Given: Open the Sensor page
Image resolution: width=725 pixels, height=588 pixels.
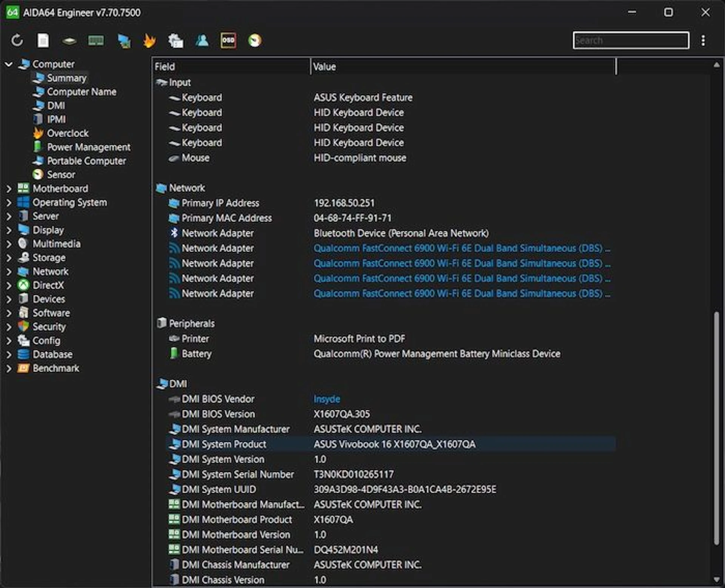Looking at the screenshot, I should click(61, 175).
